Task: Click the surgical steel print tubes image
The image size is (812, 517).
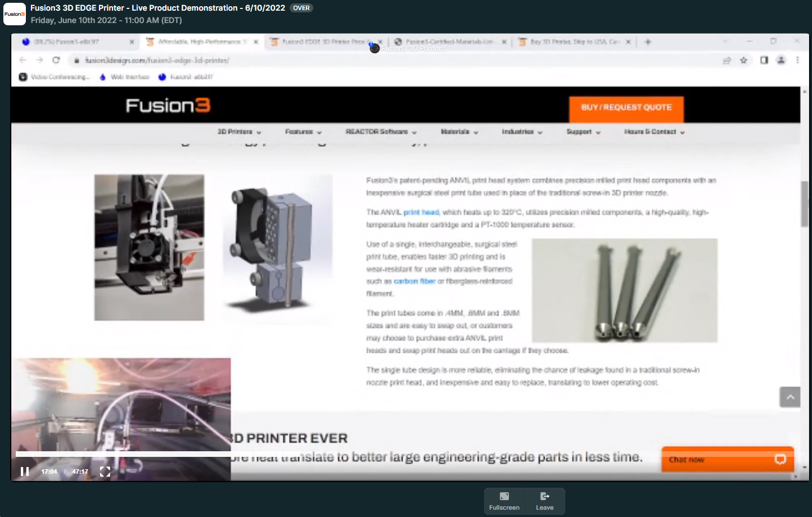Action: 625,291
